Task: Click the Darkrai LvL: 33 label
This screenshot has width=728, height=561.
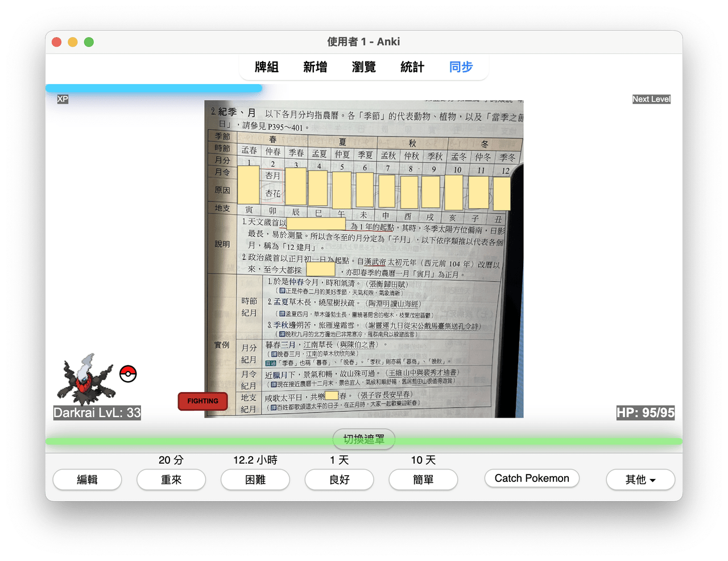Action: pyautogui.click(x=97, y=412)
